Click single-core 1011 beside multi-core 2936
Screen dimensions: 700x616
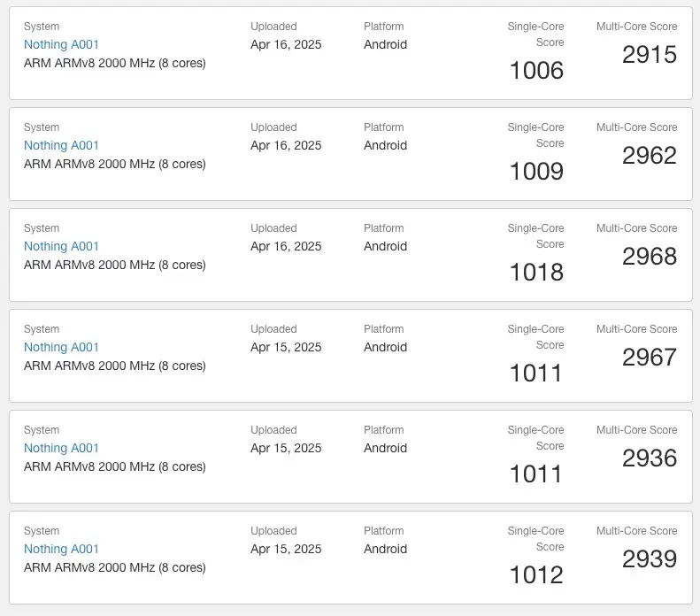tap(535, 474)
